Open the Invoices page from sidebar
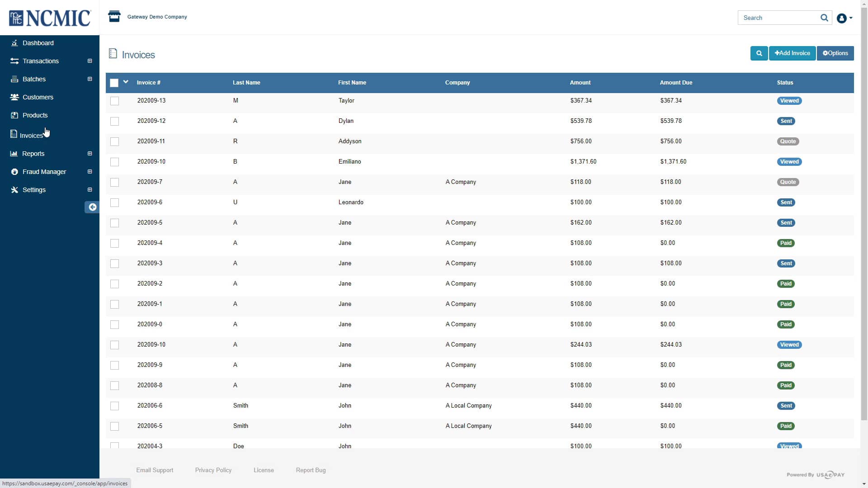Screen dimensions: 868x488 point(32,135)
